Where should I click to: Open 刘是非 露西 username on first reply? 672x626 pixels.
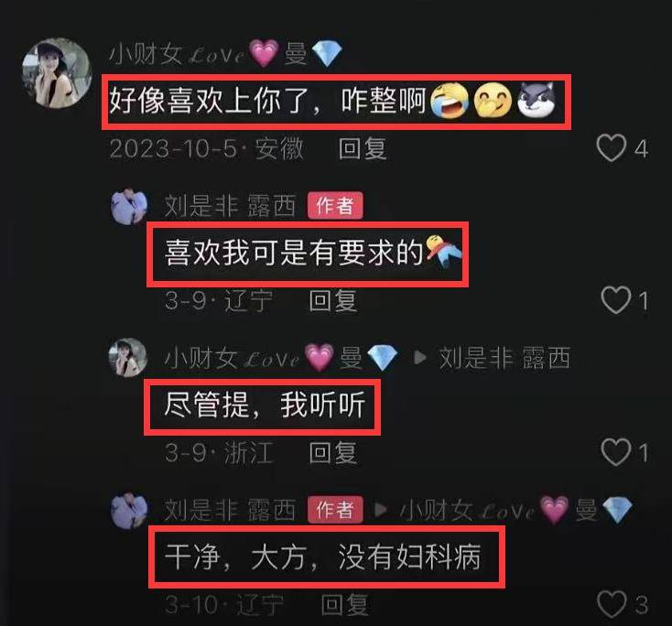pyautogui.click(x=230, y=206)
